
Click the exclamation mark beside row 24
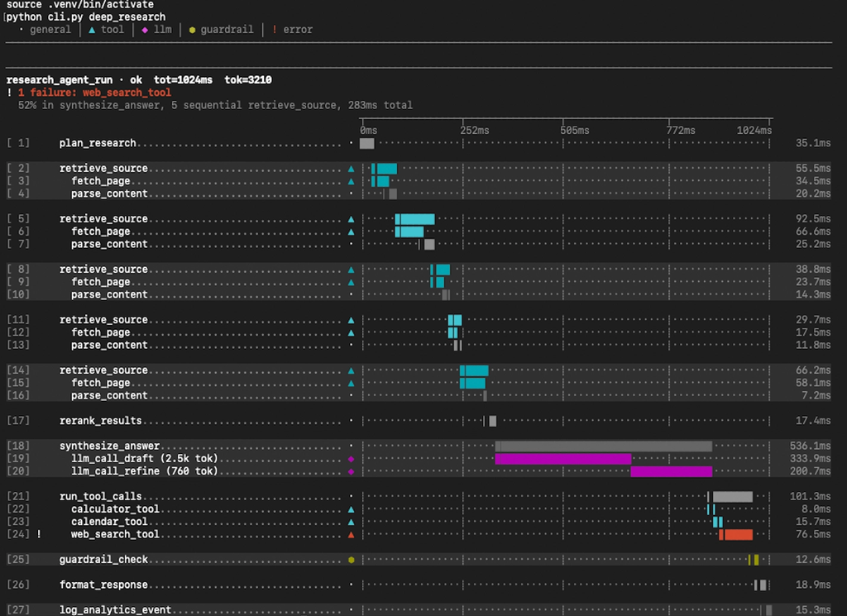[39, 534]
